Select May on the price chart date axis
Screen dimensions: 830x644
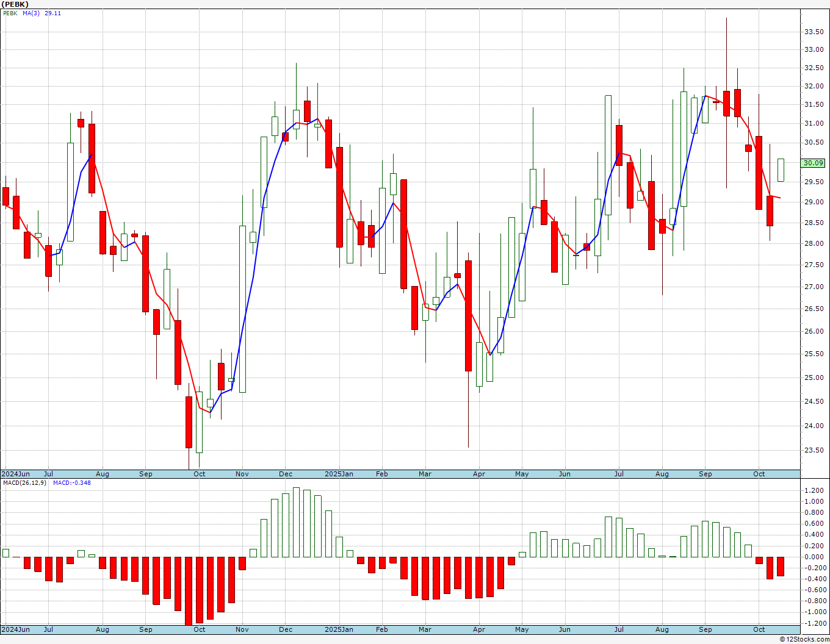click(x=522, y=474)
